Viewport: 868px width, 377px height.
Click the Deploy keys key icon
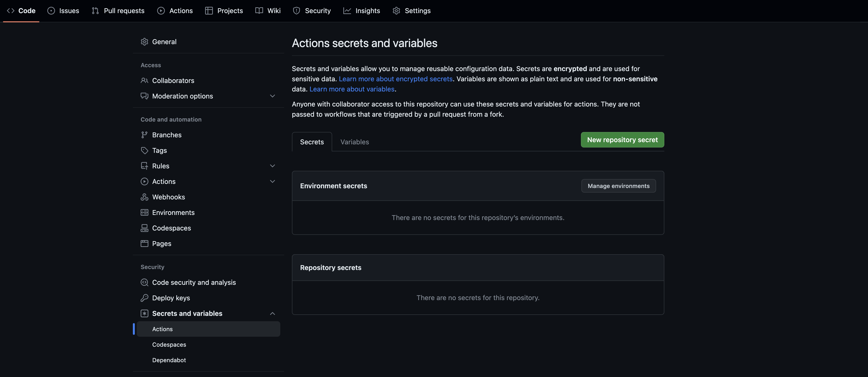click(144, 298)
